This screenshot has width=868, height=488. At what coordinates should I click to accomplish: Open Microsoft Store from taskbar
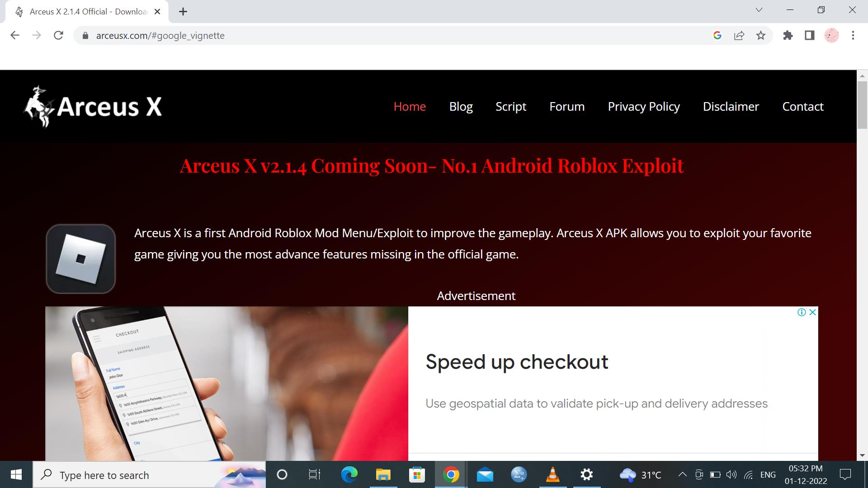(417, 474)
